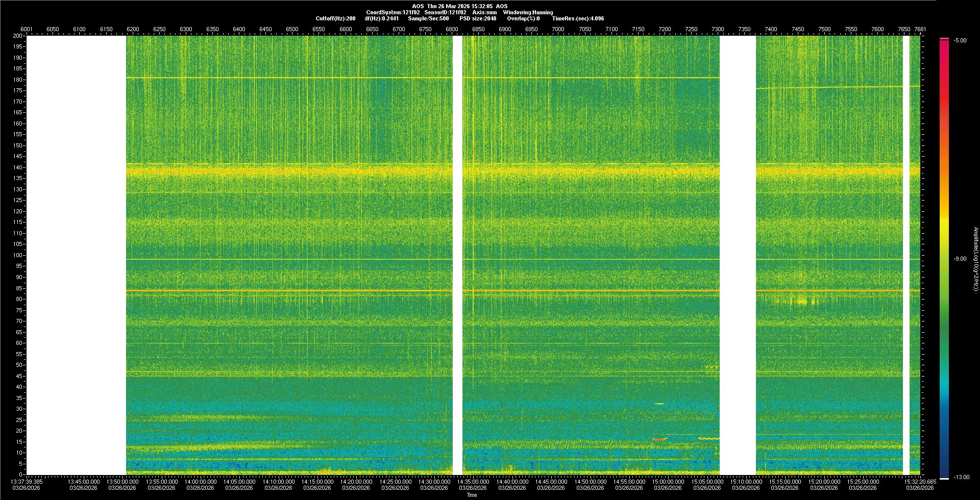Select the PSD size:2048 header label
The height and width of the screenshot is (500, 980).
[x=478, y=18]
